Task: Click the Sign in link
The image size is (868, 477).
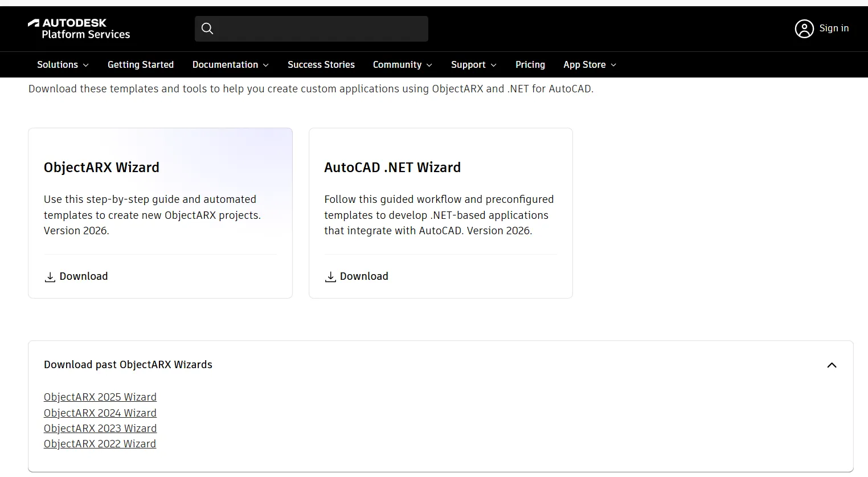Action: tap(834, 28)
